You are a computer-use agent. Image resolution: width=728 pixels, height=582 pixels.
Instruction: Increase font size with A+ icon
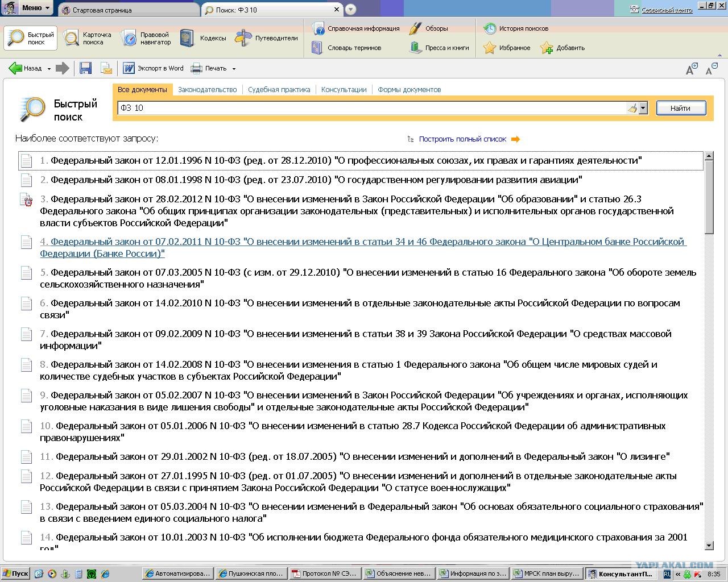692,69
